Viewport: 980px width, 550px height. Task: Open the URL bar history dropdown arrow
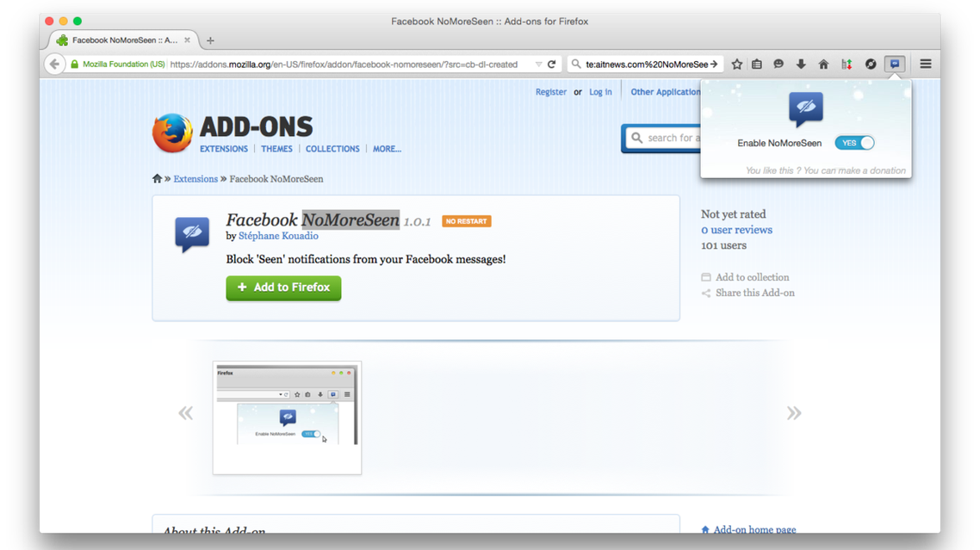coord(539,65)
